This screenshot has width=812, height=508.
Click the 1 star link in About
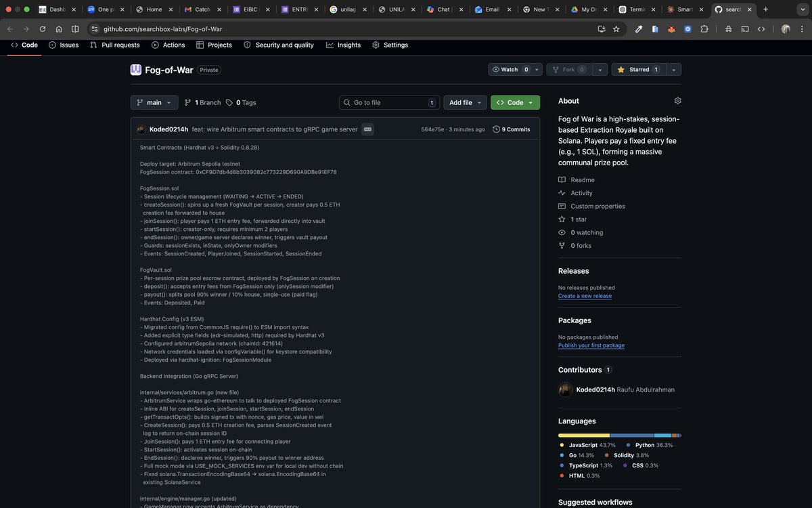pyautogui.click(x=572, y=219)
